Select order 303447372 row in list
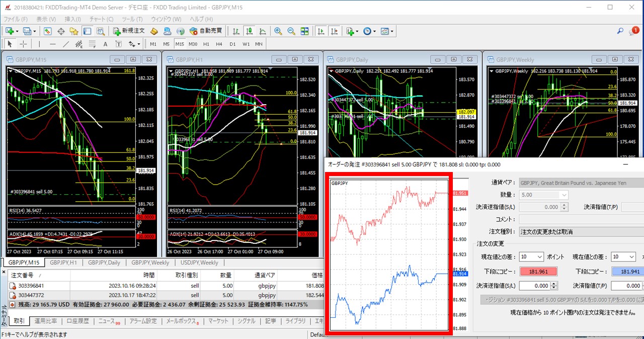 click(31, 295)
